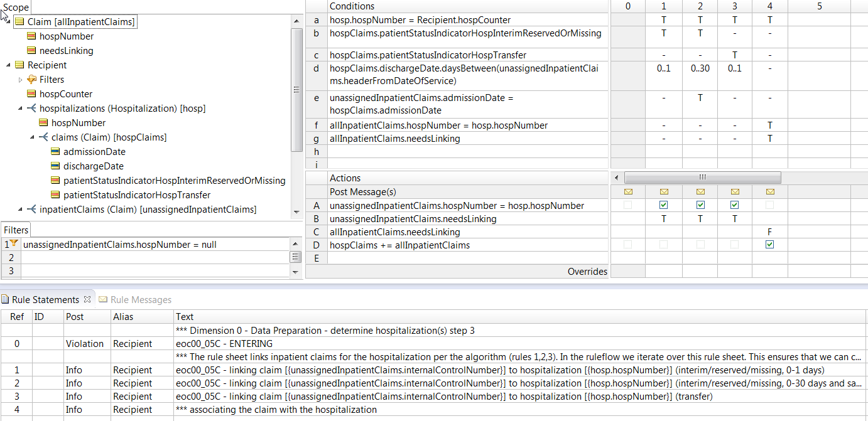Collapse the inpatientClaims [unassignedInpatientClaims] node

tap(20, 210)
